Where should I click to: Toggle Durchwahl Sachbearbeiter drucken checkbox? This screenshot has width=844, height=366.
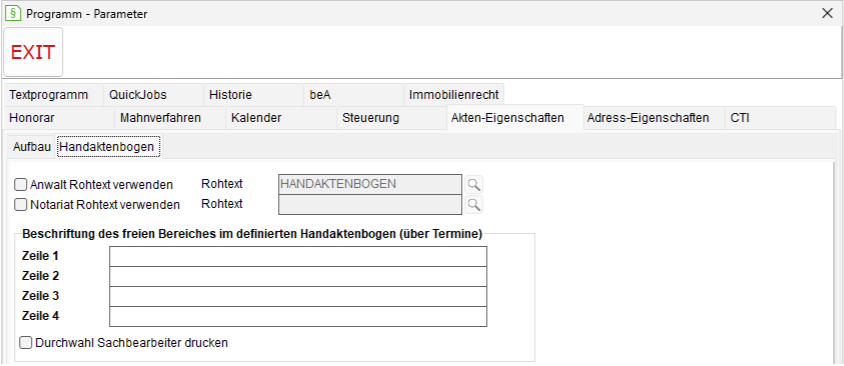click(25, 342)
